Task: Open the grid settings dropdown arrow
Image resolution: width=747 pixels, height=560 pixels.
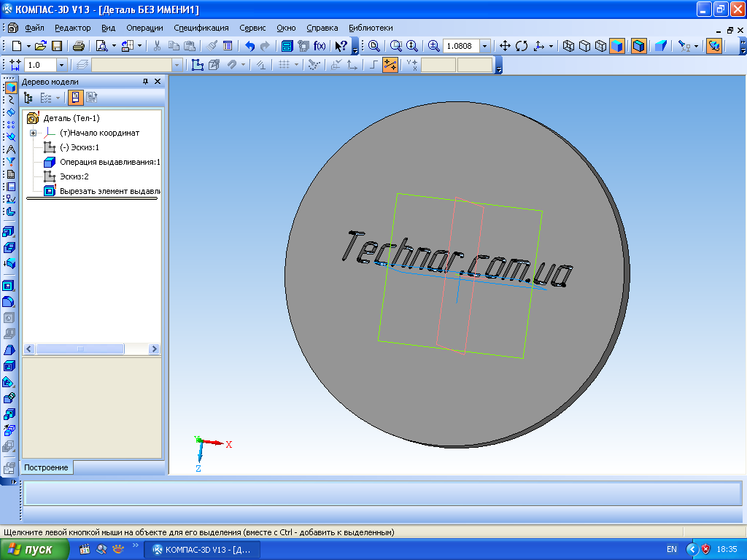Action: click(296, 65)
